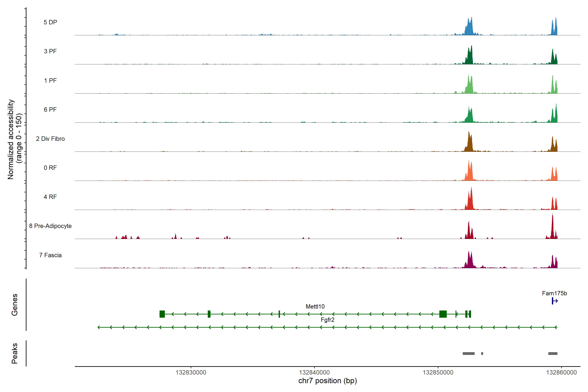Click the leftmost Mettl10 exon block
Viewport: 588px width, 392px height.
(x=162, y=314)
